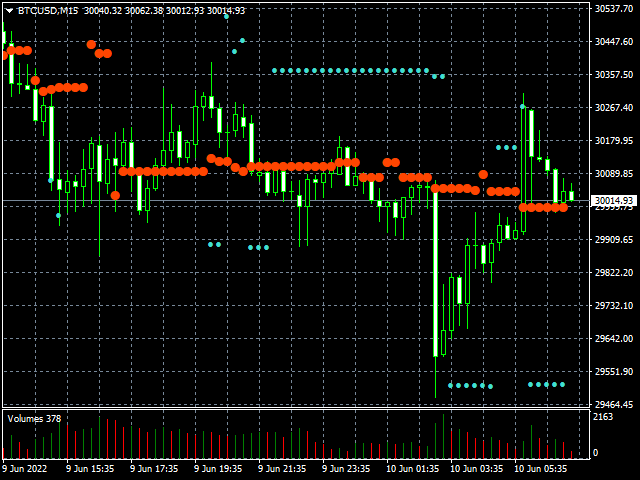Click the 30089.85 price axis label
Image resolution: width=640 pixels, height=480 pixels.
[x=614, y=173]
